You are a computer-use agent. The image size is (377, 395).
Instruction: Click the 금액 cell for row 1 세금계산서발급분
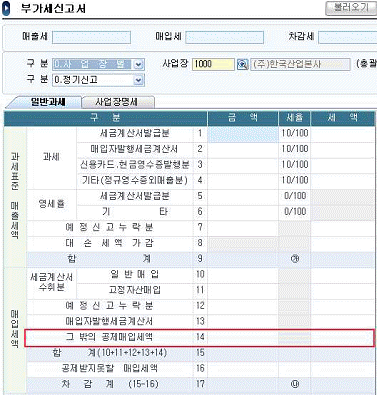tap(243, 134)
